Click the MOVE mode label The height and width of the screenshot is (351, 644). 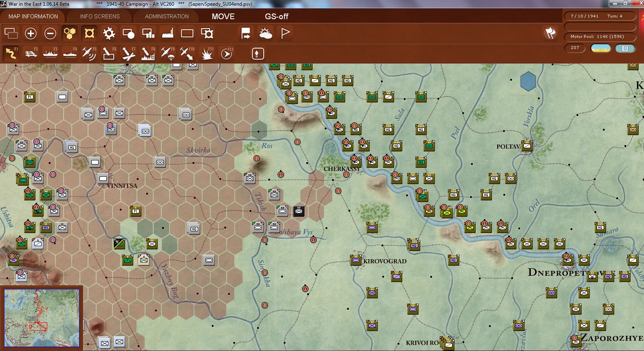click(223, 16)
